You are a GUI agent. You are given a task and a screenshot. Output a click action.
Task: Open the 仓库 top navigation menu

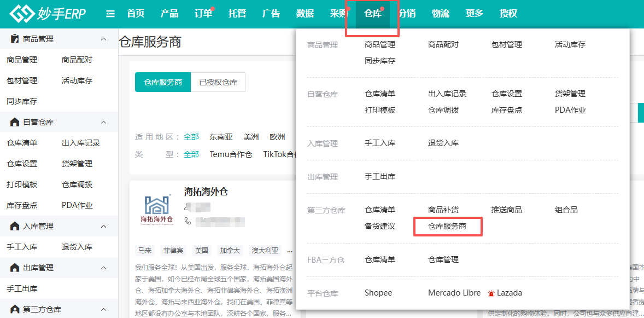[373, 14]
